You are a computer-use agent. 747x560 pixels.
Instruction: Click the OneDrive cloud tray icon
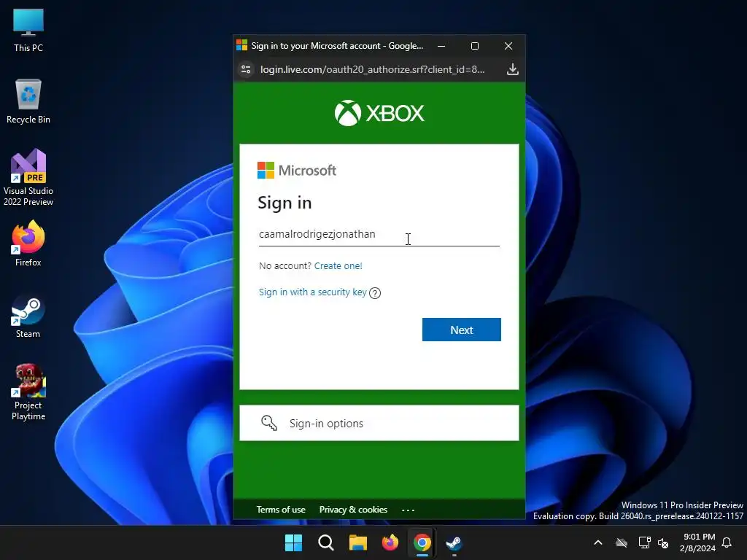pos(622,542)
